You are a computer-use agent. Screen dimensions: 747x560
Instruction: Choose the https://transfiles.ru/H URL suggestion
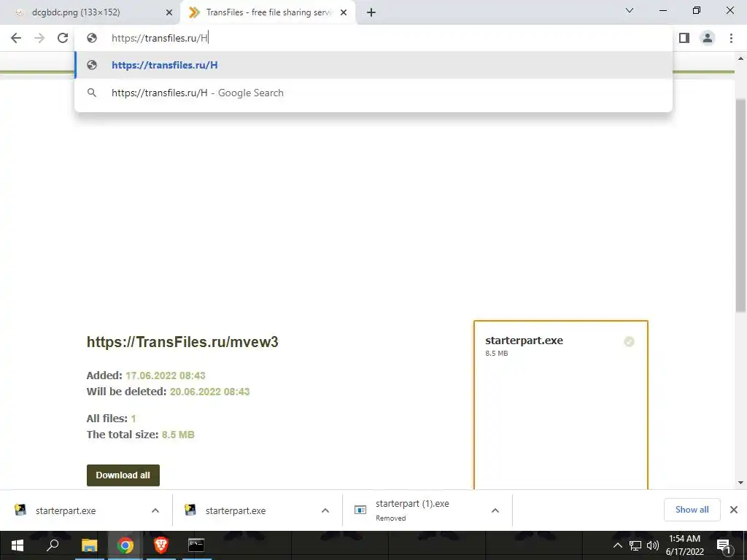pos(373,65)
